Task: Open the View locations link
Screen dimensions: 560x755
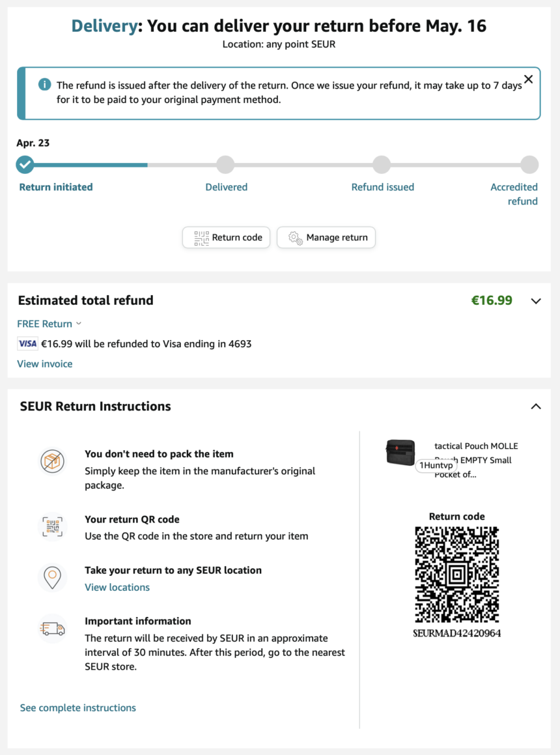Action: 117,587
